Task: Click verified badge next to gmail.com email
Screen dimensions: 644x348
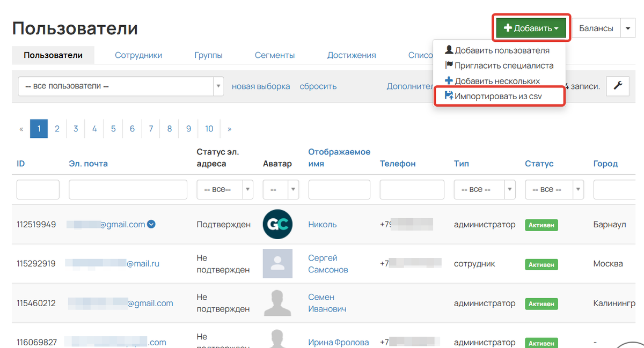Action: (151, 225)
